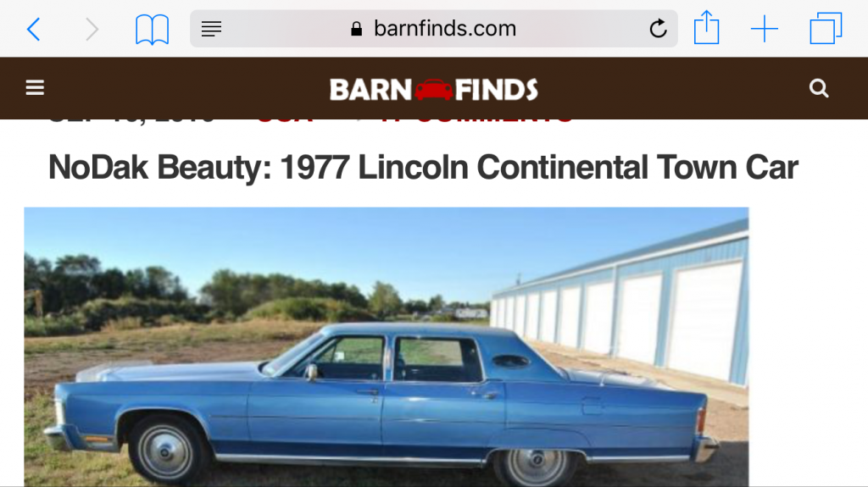
Task: Open site search with the magnifier icon
Action: click(819, 88)
